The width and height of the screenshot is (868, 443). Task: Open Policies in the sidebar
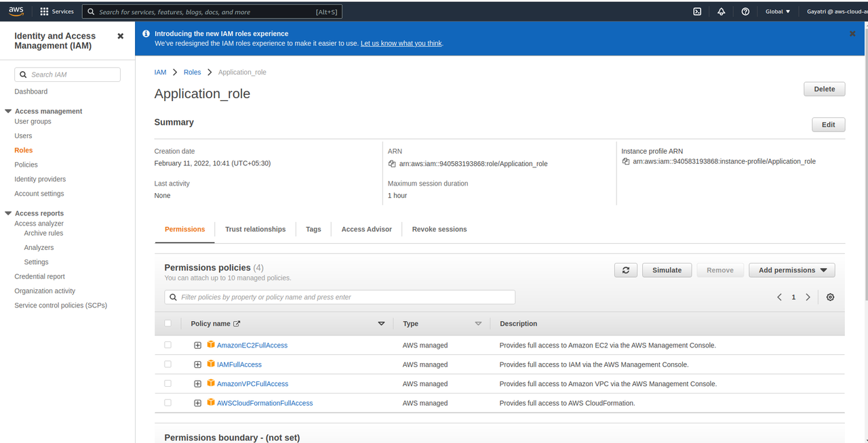(26, 165)
